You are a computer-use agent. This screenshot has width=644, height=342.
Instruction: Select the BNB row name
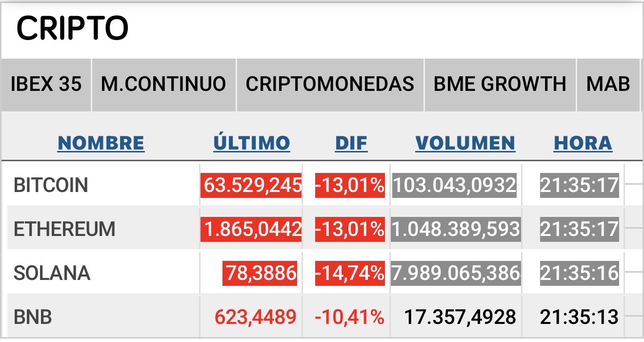point(33,318)
